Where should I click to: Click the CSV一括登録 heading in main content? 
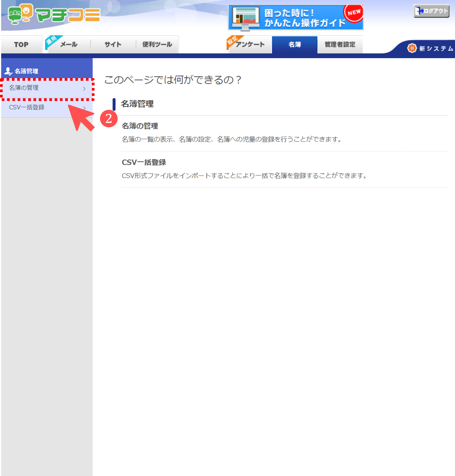point(144,162)
